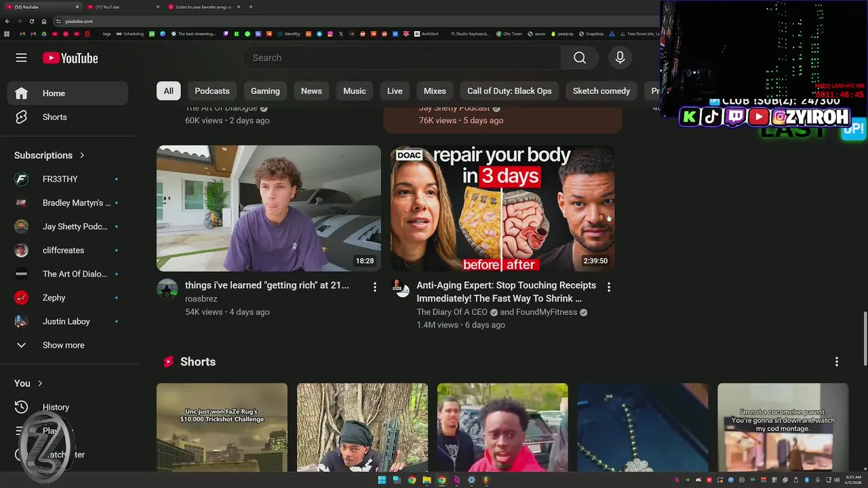
Task: Open the browser home page
Action: pyautogui.click(x=44, y=21)
